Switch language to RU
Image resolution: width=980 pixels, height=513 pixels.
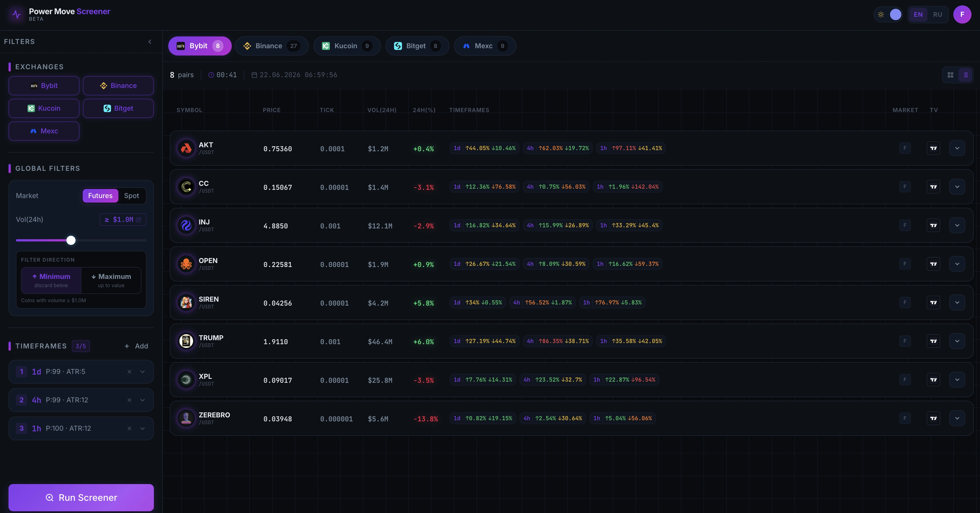coord(937,14)
